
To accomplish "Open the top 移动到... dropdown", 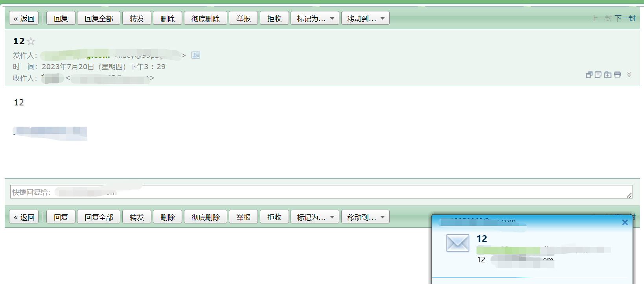I will (x=365, y=18).
